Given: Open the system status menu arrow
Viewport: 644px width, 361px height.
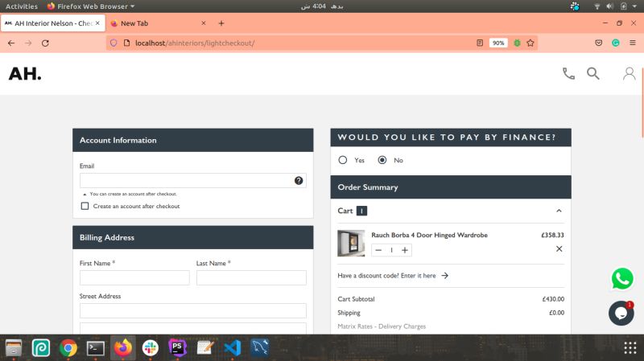Looking at the screenshot, I should [634, 6].
